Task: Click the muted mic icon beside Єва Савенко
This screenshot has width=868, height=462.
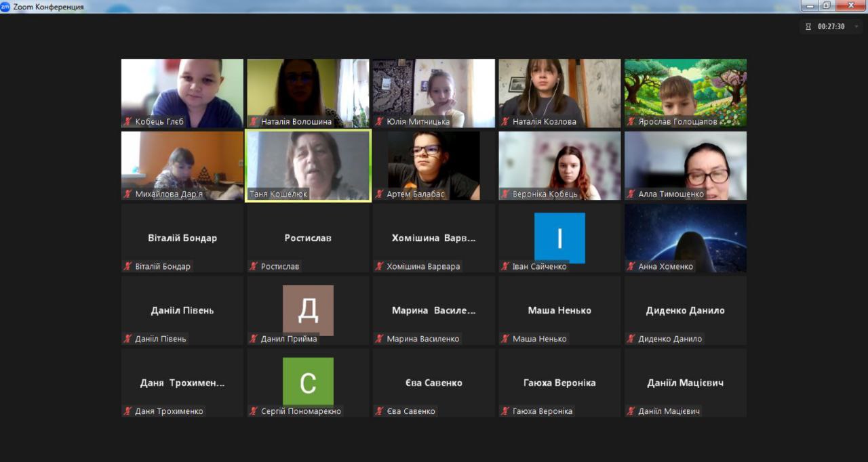Action: [379, 411]
